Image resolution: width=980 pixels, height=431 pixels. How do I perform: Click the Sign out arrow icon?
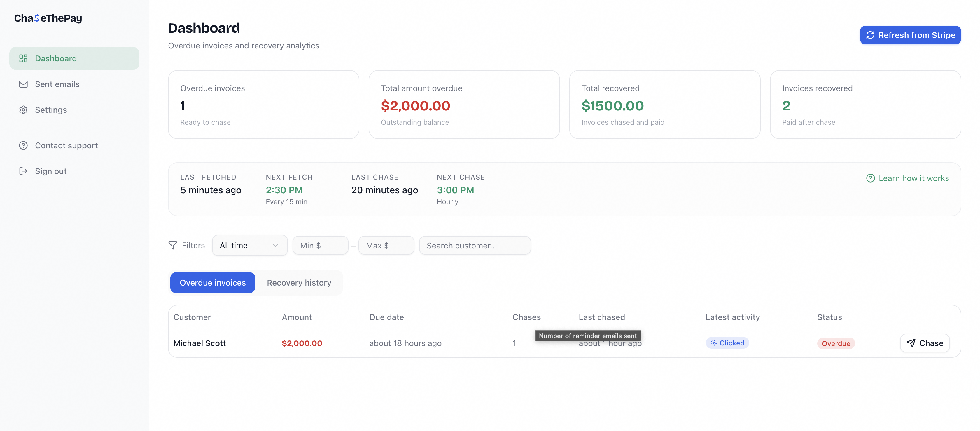click(23, 171)
